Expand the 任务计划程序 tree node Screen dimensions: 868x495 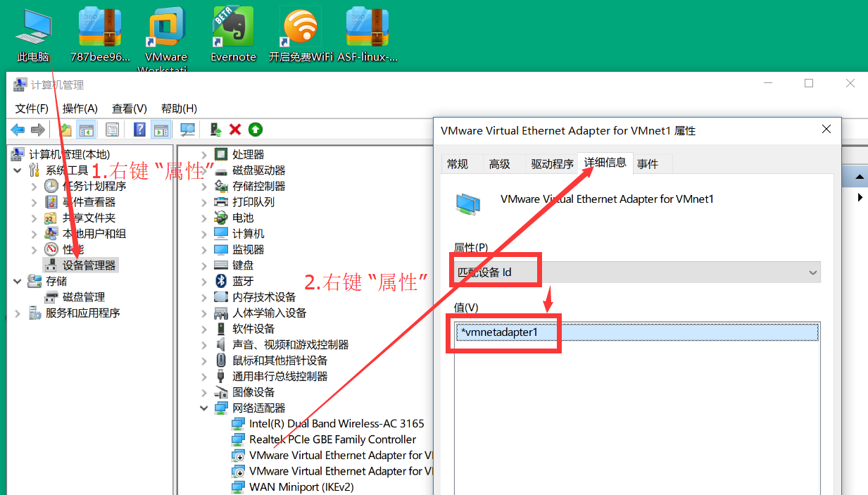coord(34,186)
